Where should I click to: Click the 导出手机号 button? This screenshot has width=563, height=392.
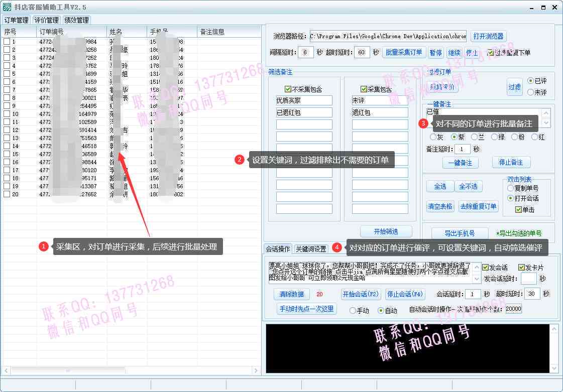[460, 233]
